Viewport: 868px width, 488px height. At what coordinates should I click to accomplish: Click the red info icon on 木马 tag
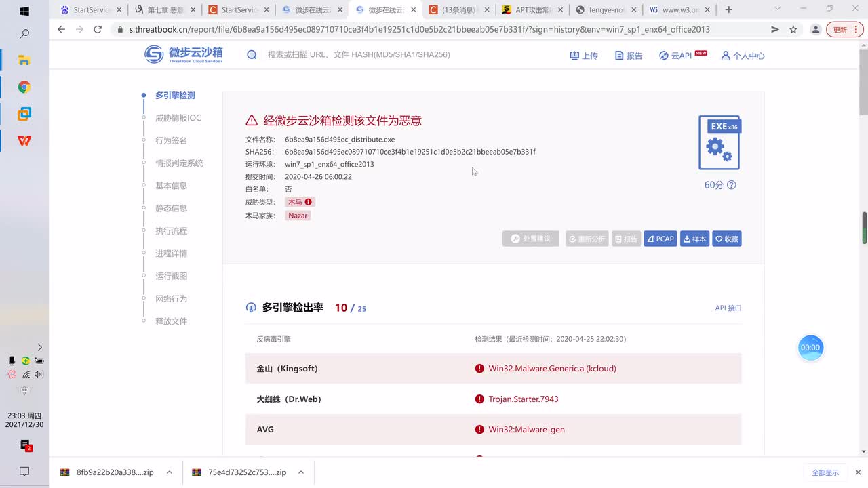[308, 202]
